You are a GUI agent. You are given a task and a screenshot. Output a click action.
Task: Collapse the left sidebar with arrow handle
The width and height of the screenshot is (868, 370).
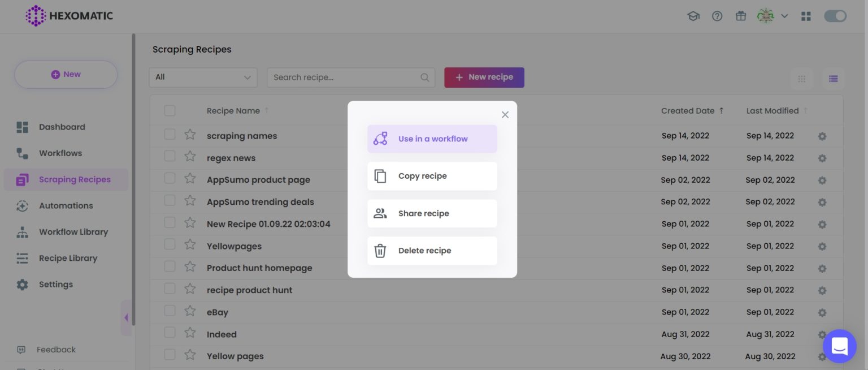(126, 318)
